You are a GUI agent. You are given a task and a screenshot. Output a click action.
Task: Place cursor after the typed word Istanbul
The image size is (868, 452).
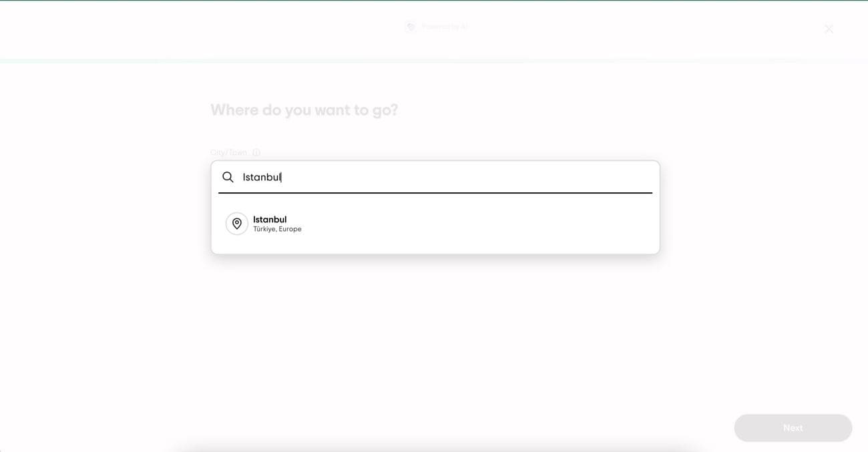[x=282, y=177]
